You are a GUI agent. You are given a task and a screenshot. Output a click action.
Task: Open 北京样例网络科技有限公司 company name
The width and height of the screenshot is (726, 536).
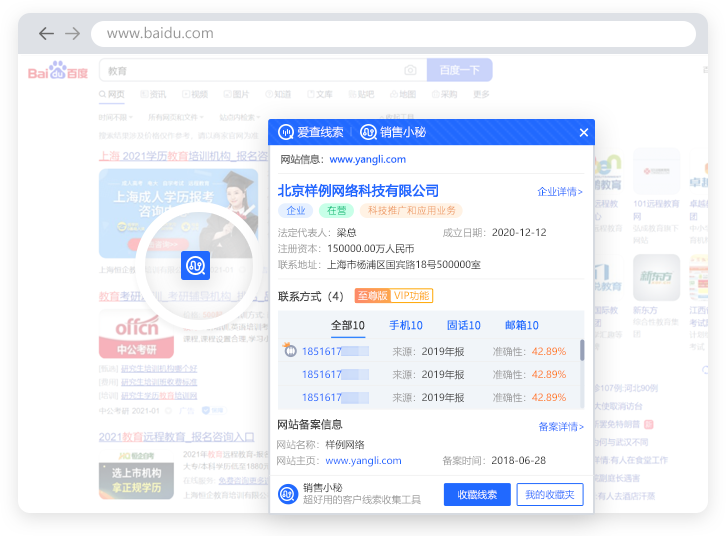pos(358,191)
